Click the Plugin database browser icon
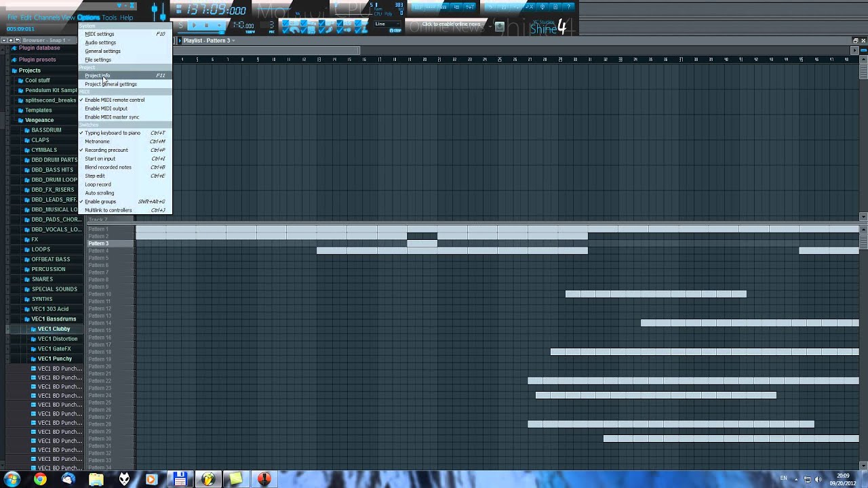Image resolution: width=868 pixels, height=488 pixels. 14,48
